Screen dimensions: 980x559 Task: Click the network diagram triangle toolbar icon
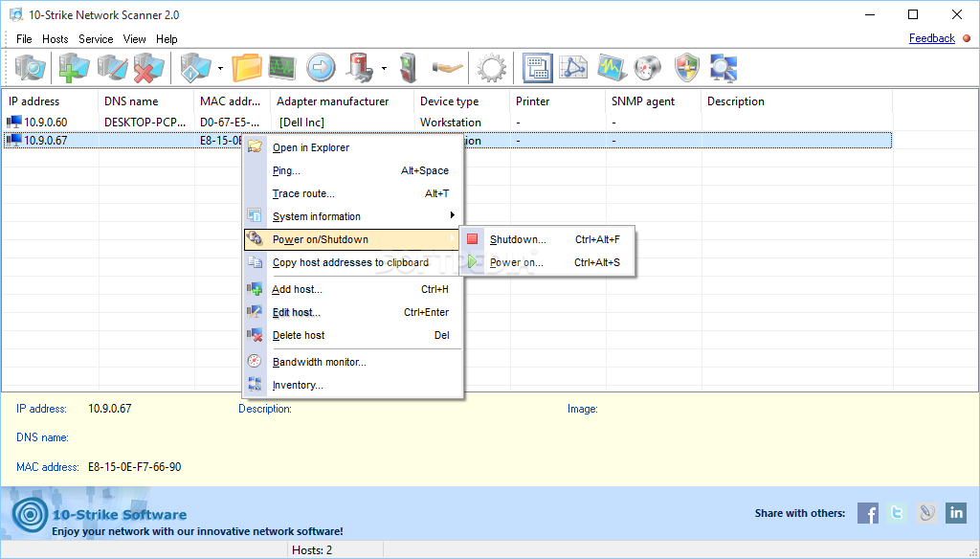573,68
